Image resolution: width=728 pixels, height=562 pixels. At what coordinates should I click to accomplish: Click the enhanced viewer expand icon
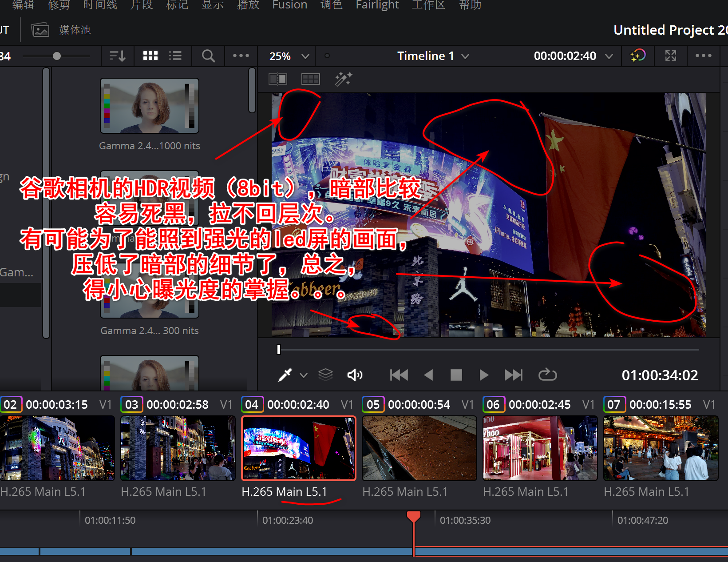tap(671, 56)
